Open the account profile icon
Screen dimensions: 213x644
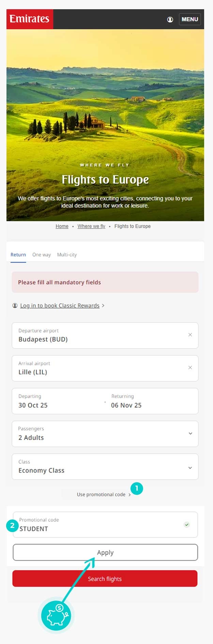pos(170,19)
